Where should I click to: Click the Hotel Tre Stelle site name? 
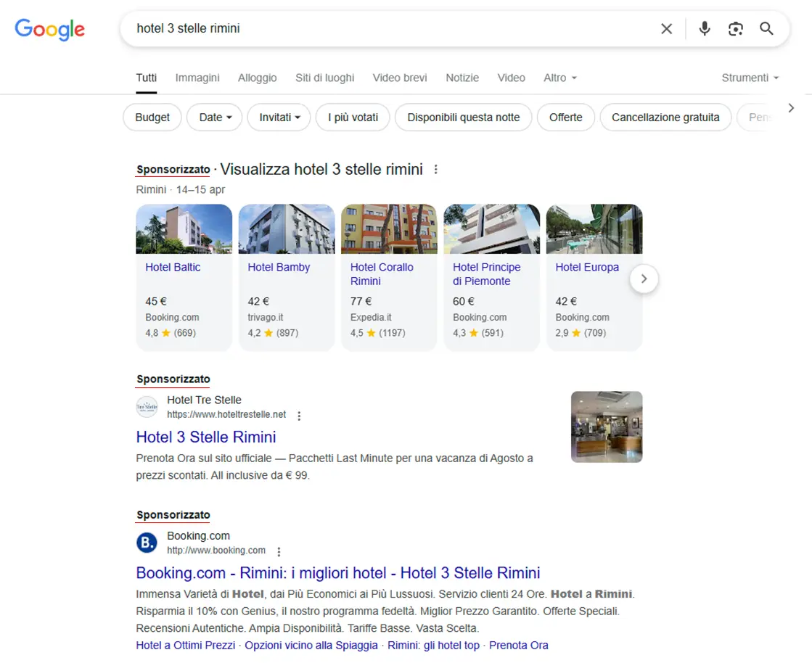(x=204, y=400)
